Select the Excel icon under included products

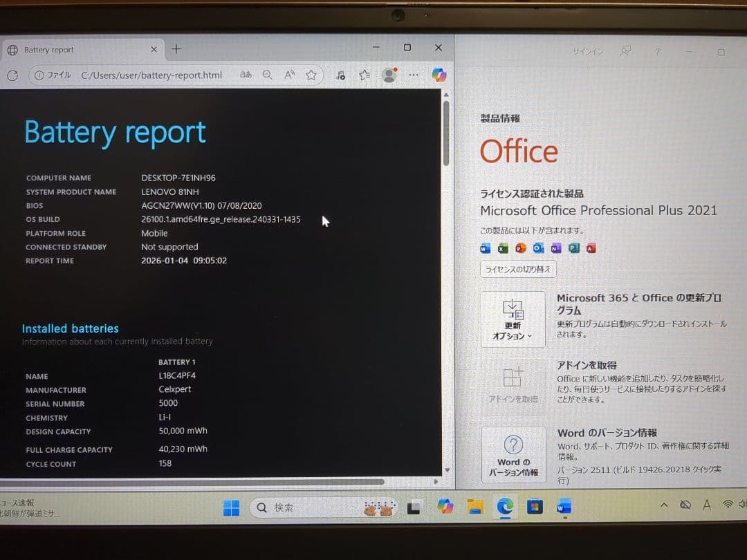503,248
